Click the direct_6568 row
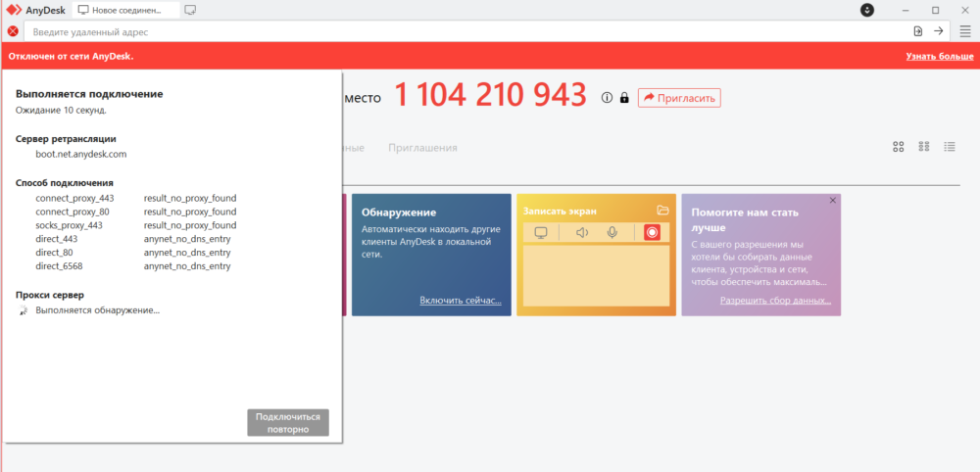Viewport: 980px width, 472px height. (x=133, y=266)
